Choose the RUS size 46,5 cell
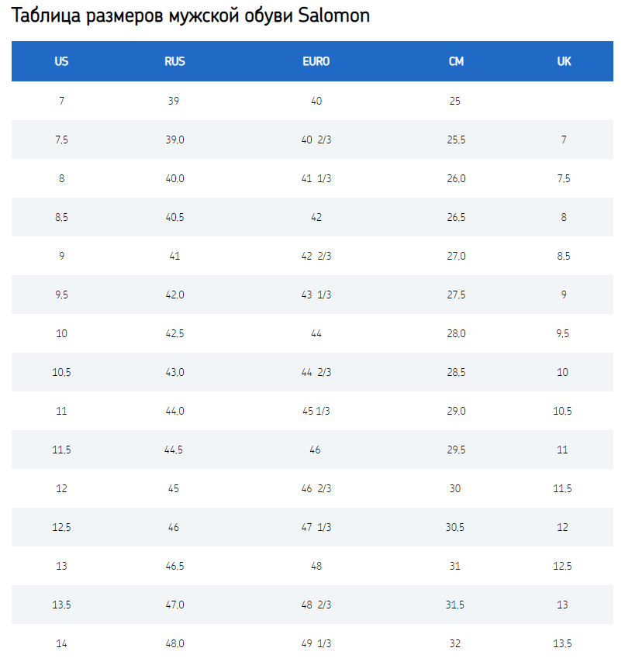 pyautogui.click(x=174, y=567)
